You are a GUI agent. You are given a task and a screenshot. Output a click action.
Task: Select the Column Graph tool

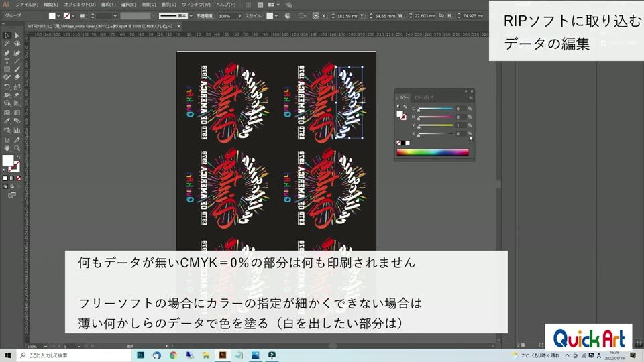click(17, 131)
